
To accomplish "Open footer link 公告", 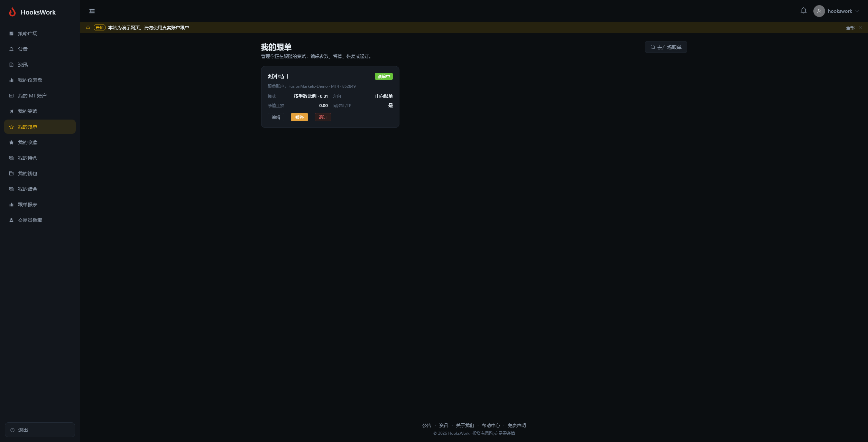I will [427, 425].
